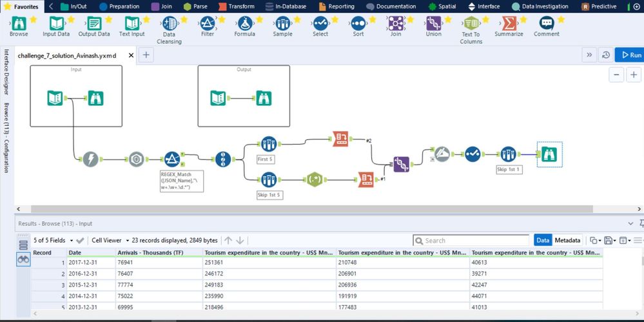The image size is (644, 322).
Task: Toggle favorite star beside Comment tool
Action: (x=561, y=20)
